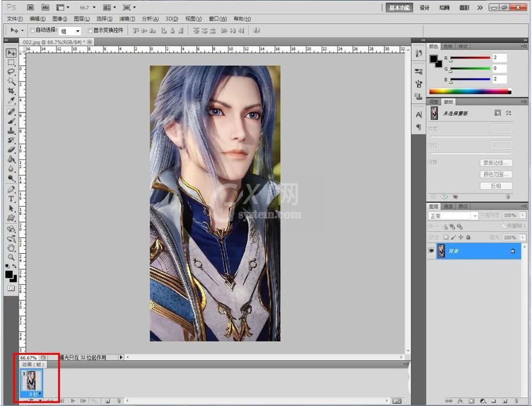Image resolution: width=532 pixels, height=406 pixels.
Task: Select the Pen tool
Action: coord(11,189)
